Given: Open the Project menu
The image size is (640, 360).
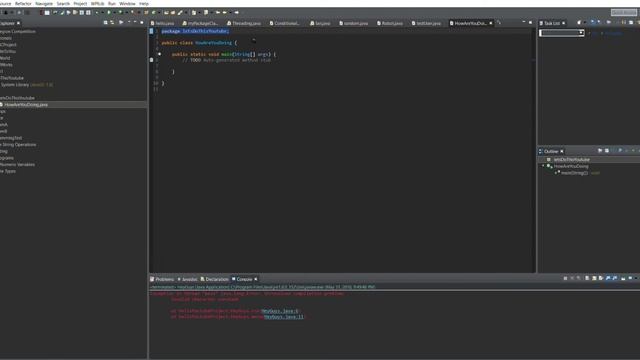Looking at the screenshot, I should [80, 3].
